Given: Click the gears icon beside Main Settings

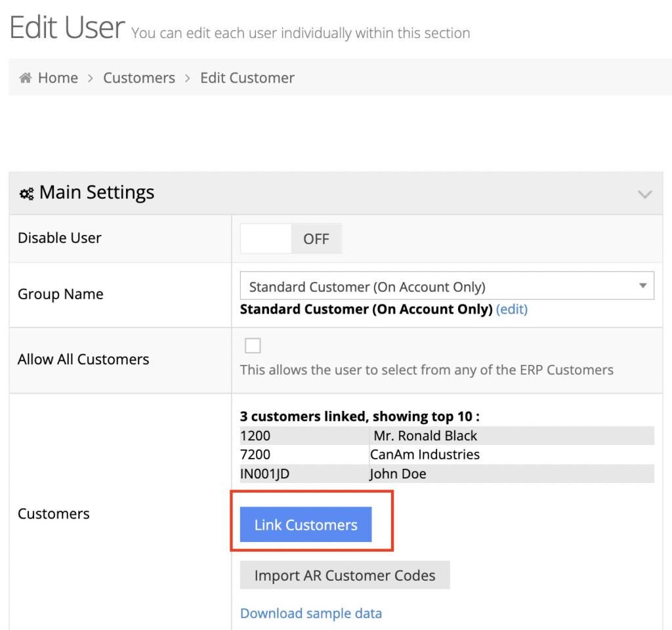Looking at the screenshot, I should pos(26,194).
